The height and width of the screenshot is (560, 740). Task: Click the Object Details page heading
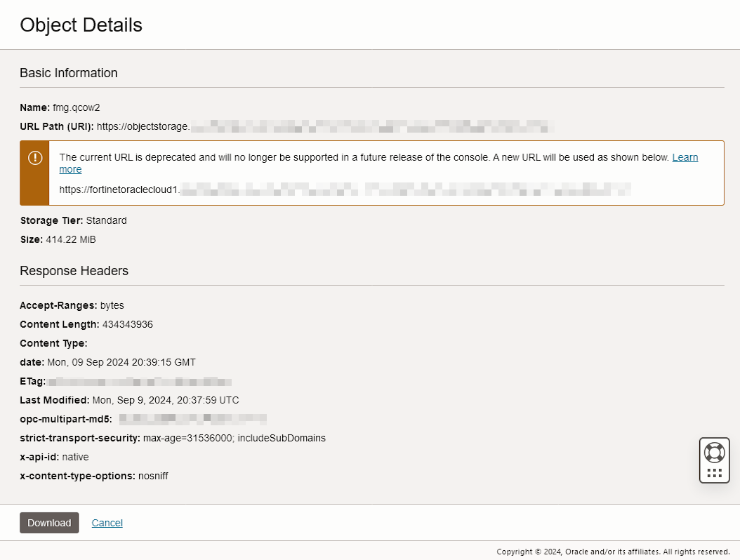(x=80, y=25)
